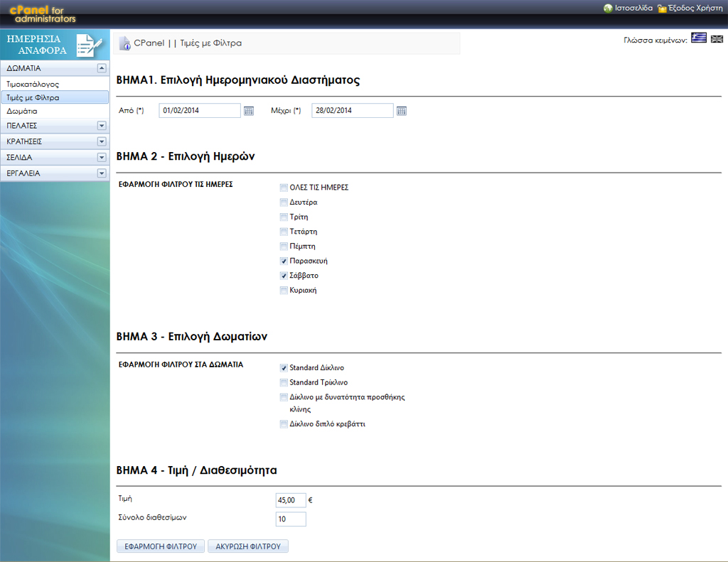Click the Σύνολο διαθεσίμων input field

point(291,519)
